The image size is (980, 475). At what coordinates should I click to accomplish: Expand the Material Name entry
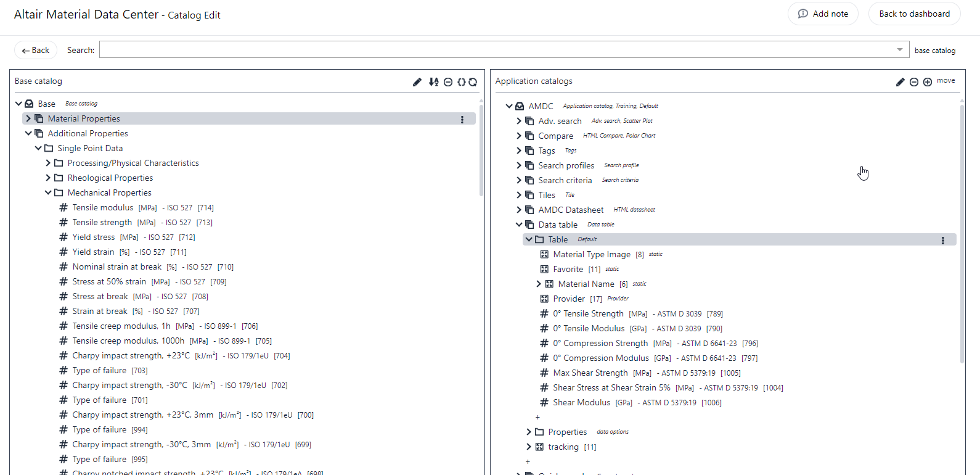click(x=539, y=284)
